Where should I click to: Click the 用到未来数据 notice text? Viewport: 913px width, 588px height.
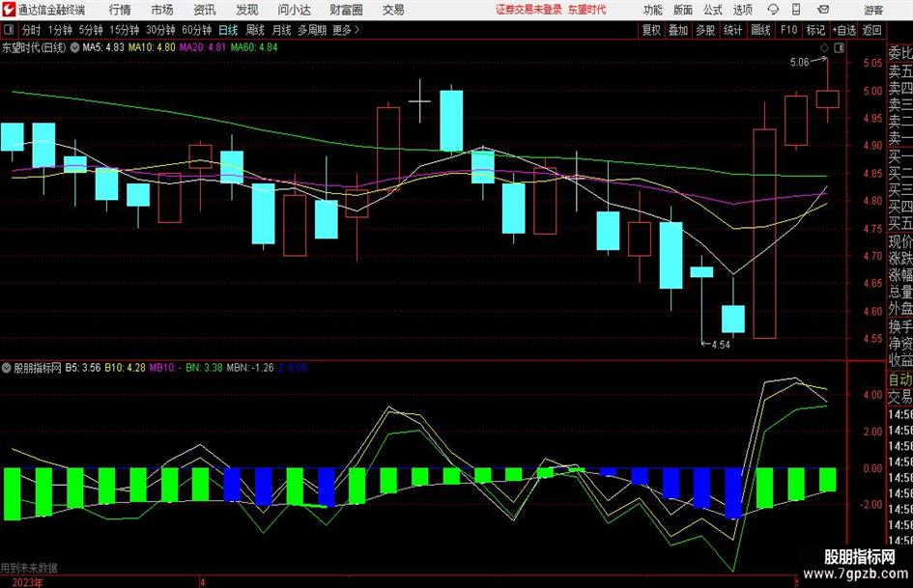pos(29,568)
